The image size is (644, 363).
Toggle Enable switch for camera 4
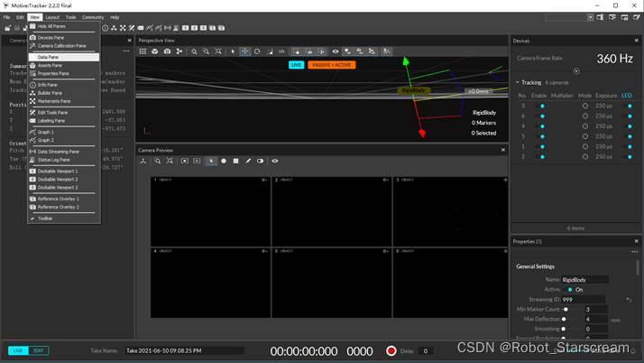click(x=539, y=126)
